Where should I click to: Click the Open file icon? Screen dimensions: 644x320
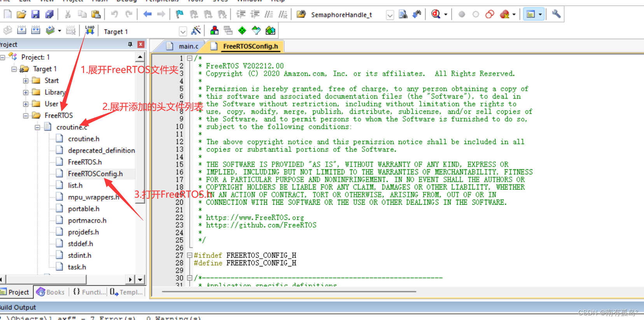click(21, 14)
